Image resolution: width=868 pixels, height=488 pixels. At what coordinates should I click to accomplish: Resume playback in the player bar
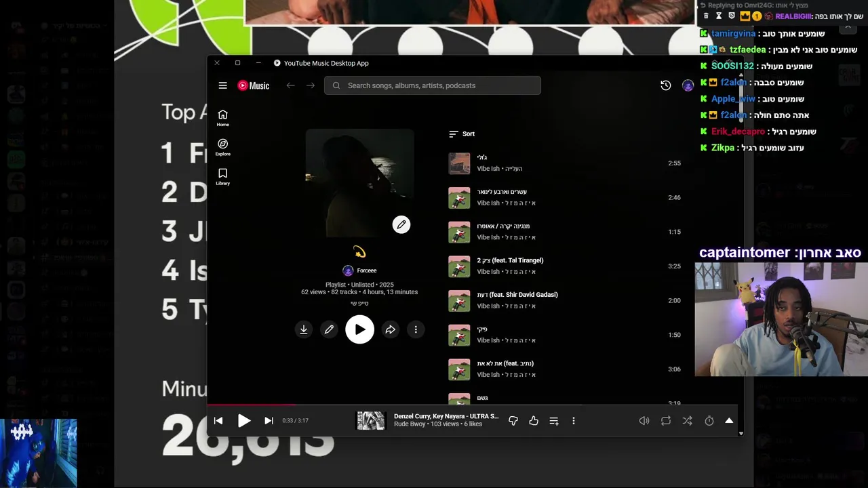pos(244,421)
